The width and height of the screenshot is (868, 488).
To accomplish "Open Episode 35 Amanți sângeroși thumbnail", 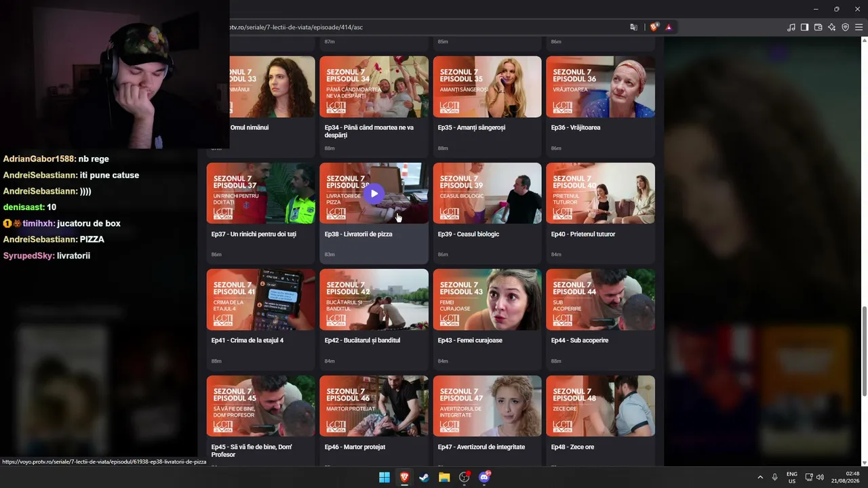I will (487, 87).
